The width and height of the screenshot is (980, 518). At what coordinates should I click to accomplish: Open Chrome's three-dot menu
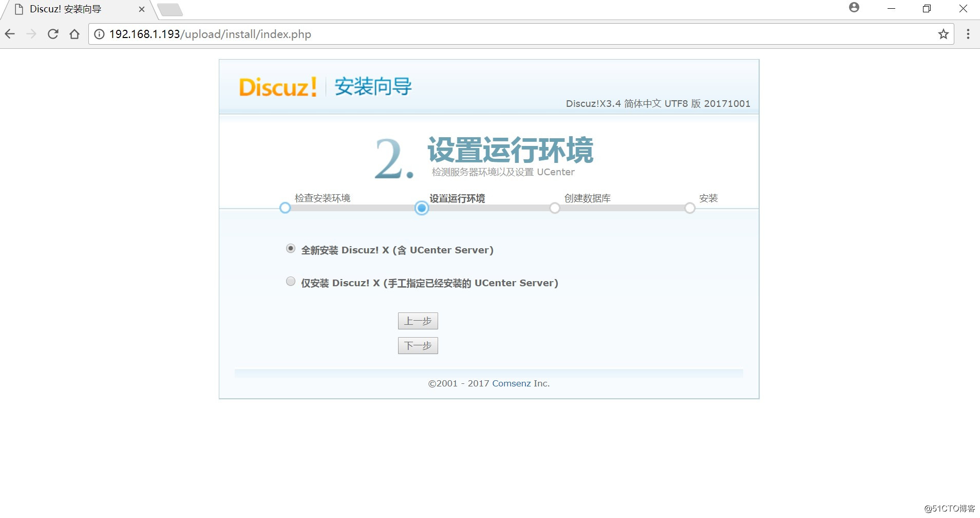pos(968,34)
